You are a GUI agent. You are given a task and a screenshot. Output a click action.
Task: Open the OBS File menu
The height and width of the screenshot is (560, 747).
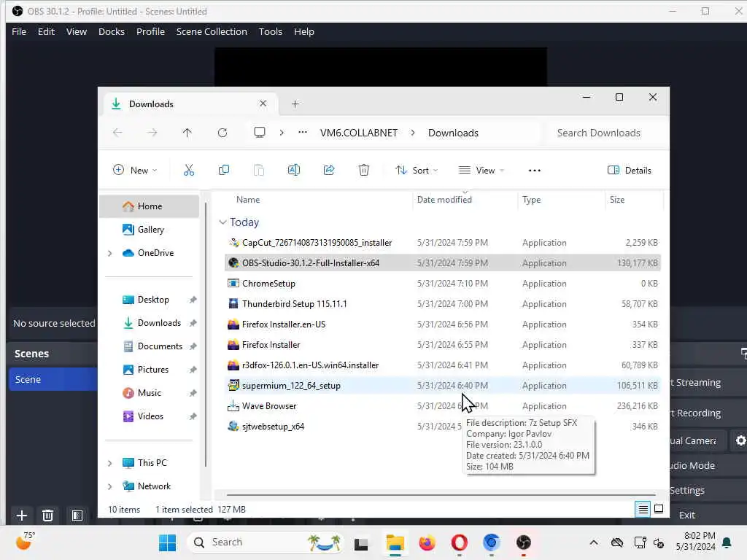[x=19, y=31]
